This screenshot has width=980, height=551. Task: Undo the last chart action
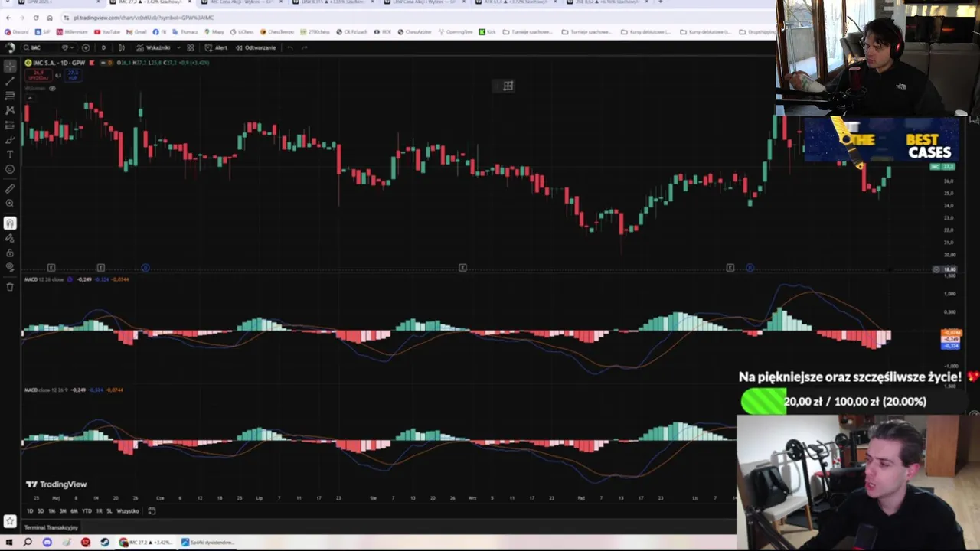290,47
